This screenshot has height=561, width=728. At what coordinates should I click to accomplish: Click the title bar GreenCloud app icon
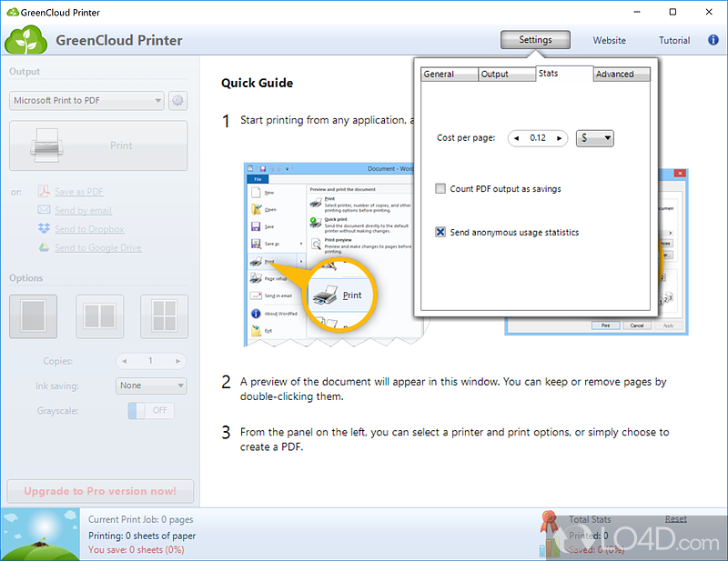point(13,13)
